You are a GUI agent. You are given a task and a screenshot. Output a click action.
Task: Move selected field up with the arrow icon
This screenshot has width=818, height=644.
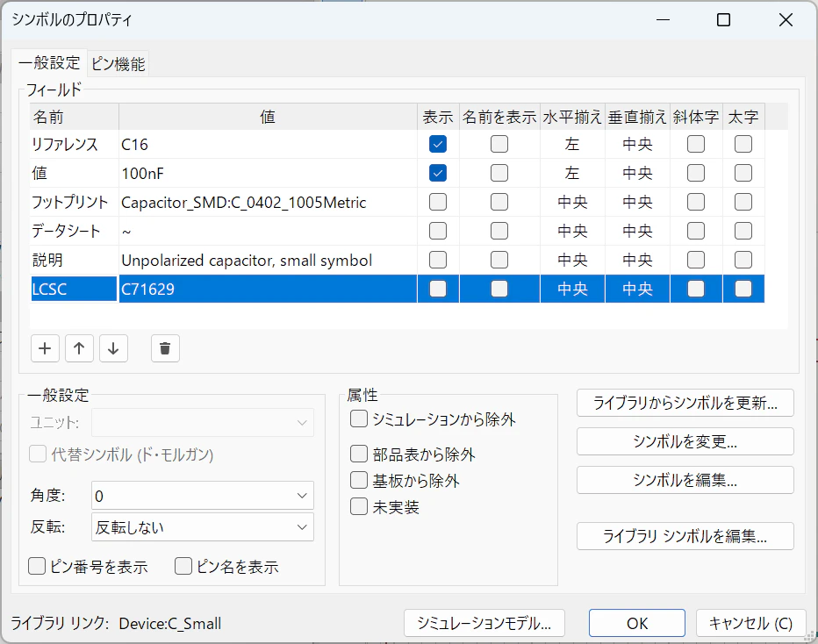pyautogui.click(x=79, y=348)
